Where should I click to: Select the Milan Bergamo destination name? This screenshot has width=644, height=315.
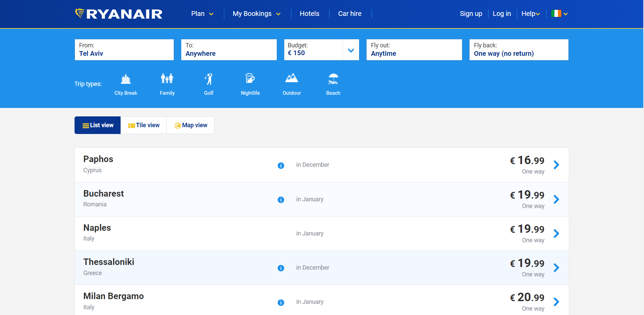pyautogui.click(x=113, y=296)
